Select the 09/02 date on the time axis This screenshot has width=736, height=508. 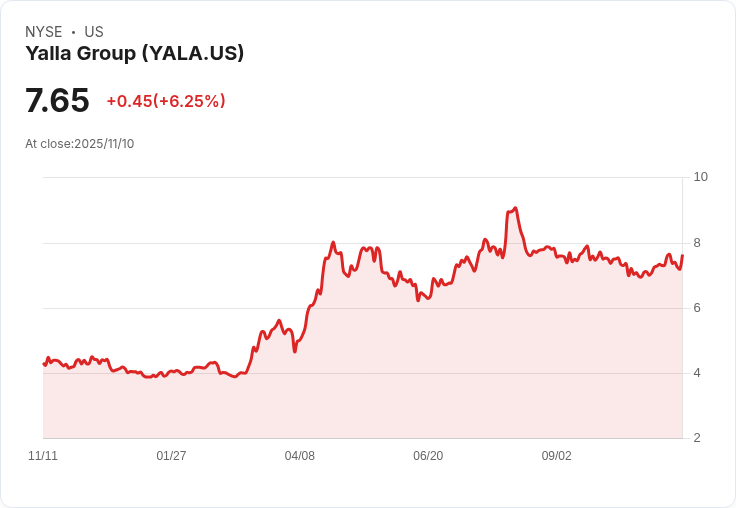click(x=557, y=456)
